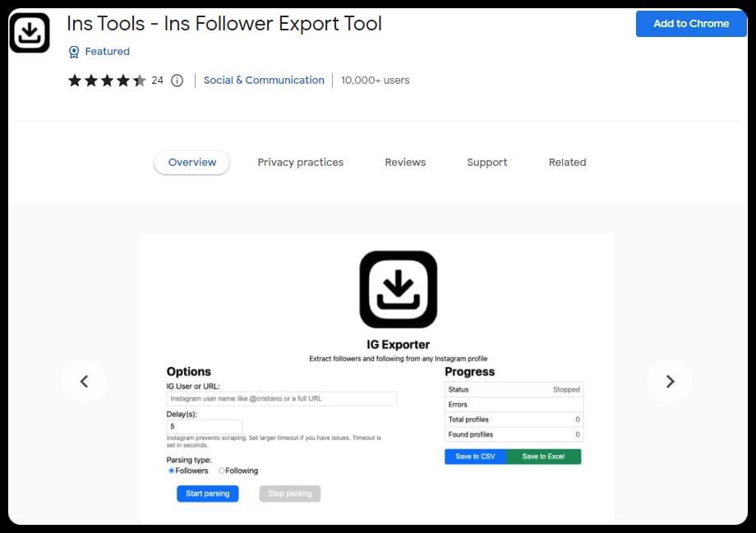Focus the IG User or URL field
This screenshot has height=533, width=756.
(x=282, y=398)
